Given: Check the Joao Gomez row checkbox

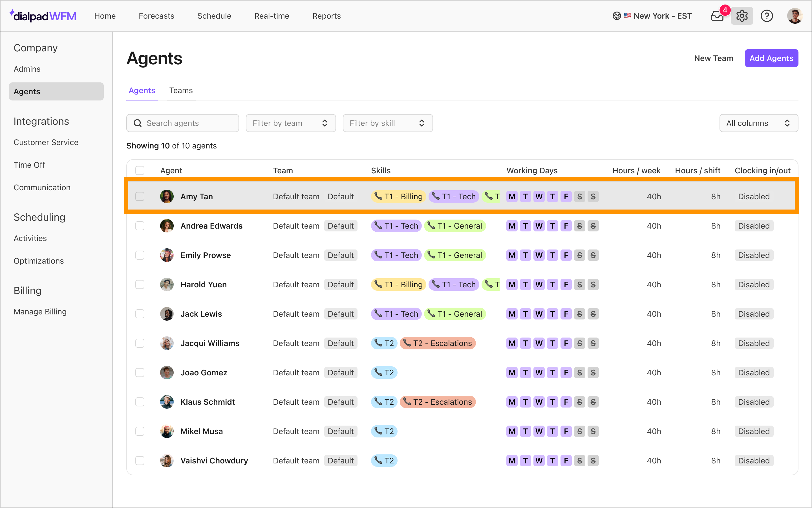Looking at the screenshot, I should (x=140, y=373).
